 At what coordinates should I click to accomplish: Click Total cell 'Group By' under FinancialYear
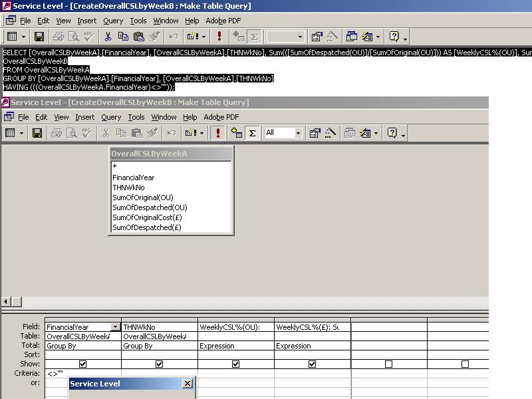tap(82, 346)
